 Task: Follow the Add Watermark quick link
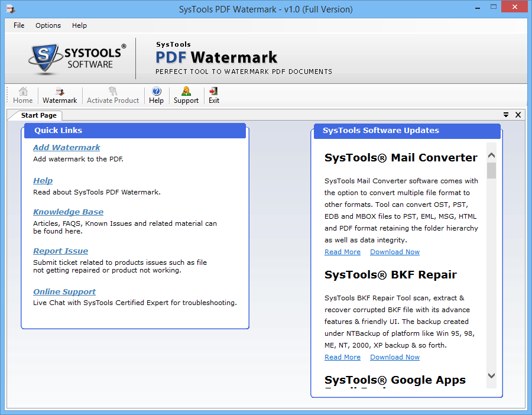click(x=66, y=148)
